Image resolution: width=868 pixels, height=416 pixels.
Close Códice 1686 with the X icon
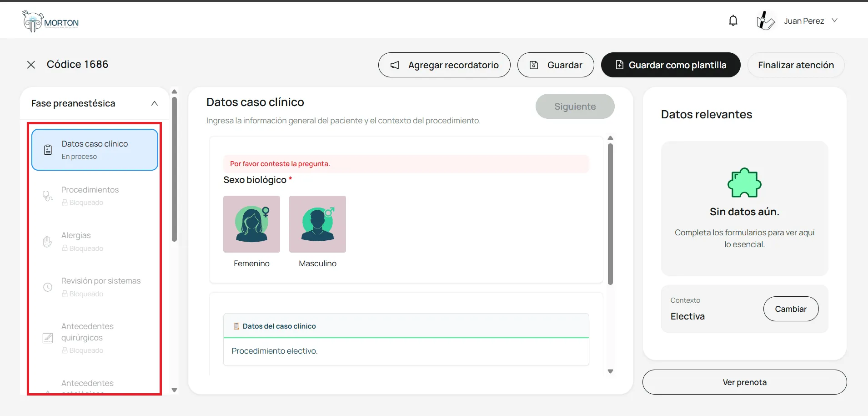(x=31, y=65)
